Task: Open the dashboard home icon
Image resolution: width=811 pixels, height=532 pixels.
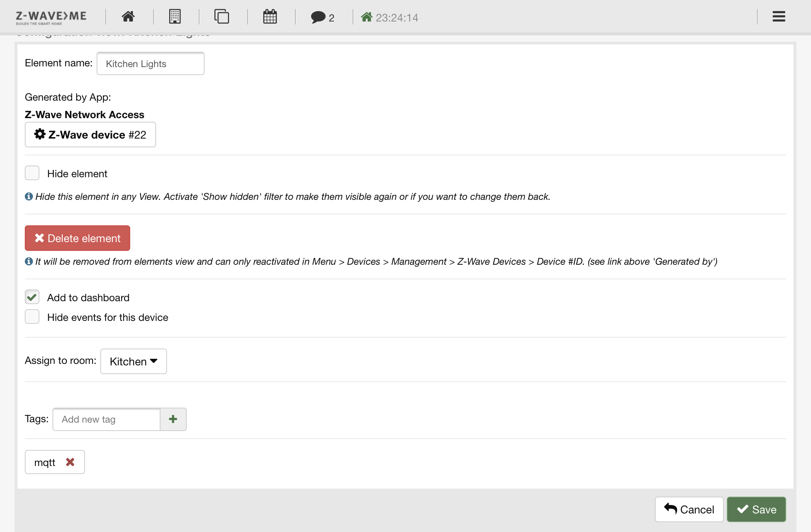Action: 128,16
